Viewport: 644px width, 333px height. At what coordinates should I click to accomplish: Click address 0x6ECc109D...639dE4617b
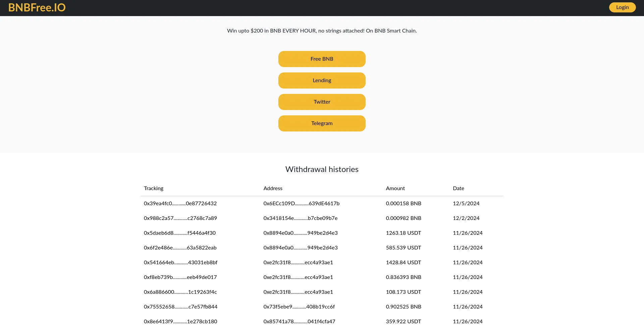tap(302, 204)
